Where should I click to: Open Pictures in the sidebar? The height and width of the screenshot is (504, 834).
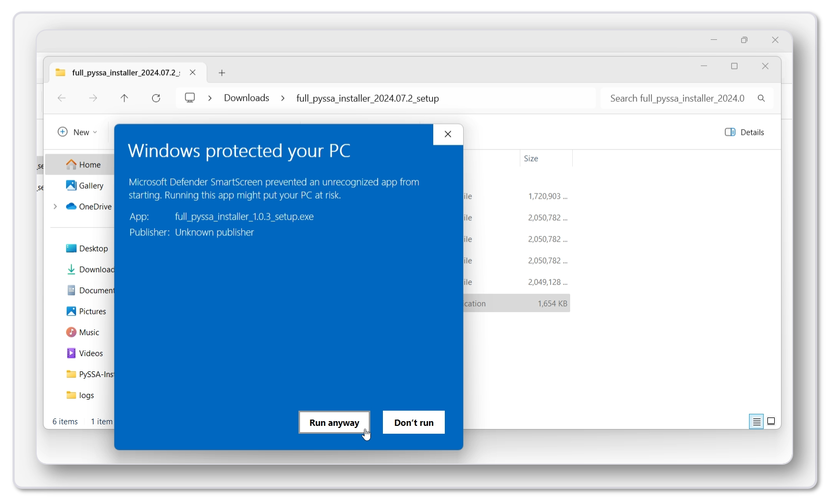click(86, 312)
